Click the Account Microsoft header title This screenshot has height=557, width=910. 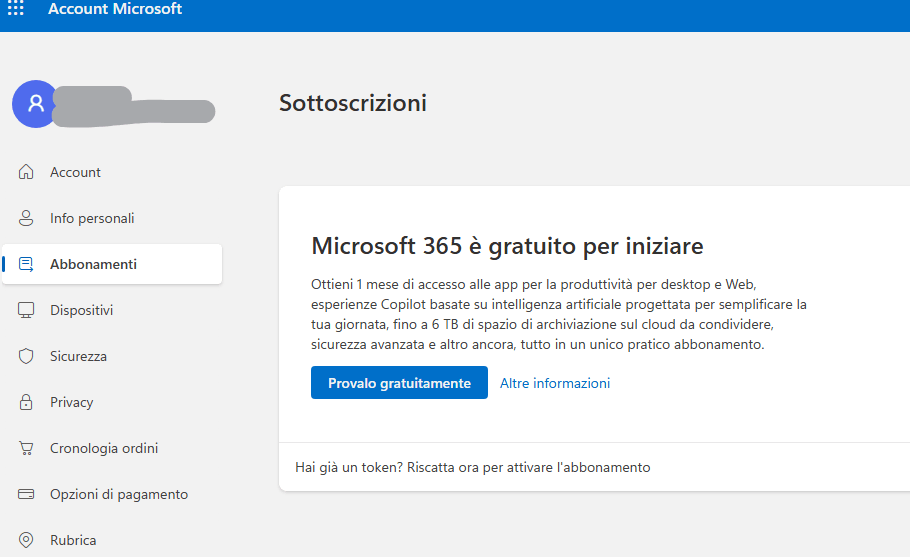click(x=115, y=9)
